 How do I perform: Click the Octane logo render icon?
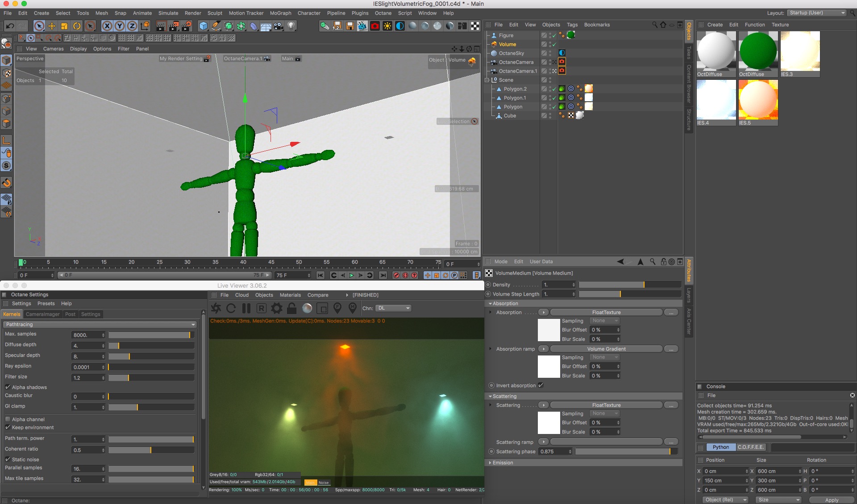216,308
